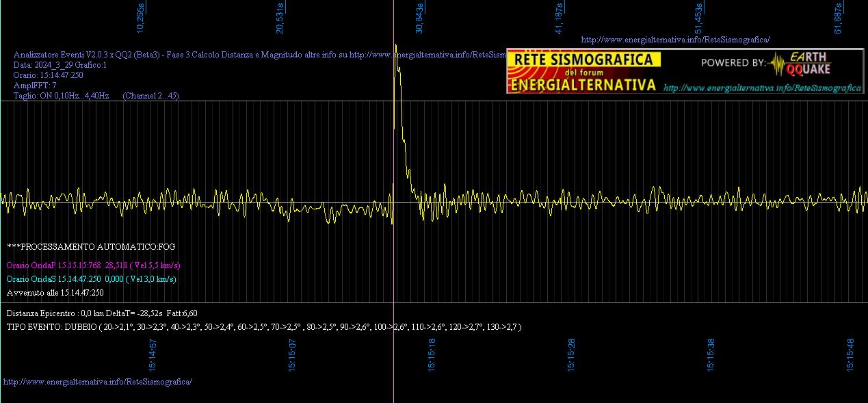Screen dimensions: 868x403
Task: Click the 'TIPO EVENTO: DUBBIO' line
Action: click(264, 327)
